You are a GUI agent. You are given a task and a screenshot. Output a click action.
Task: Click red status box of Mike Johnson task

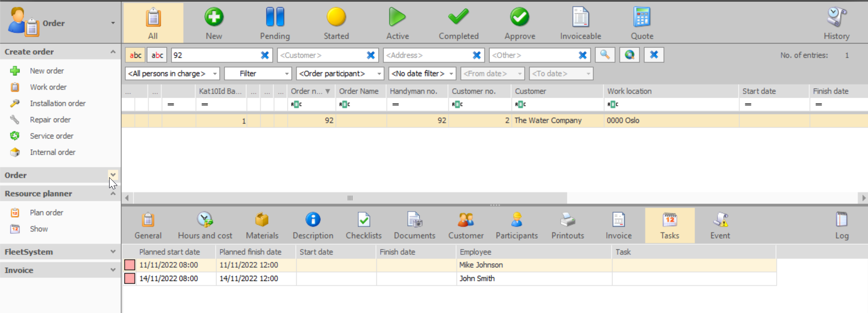click(129, 265)
